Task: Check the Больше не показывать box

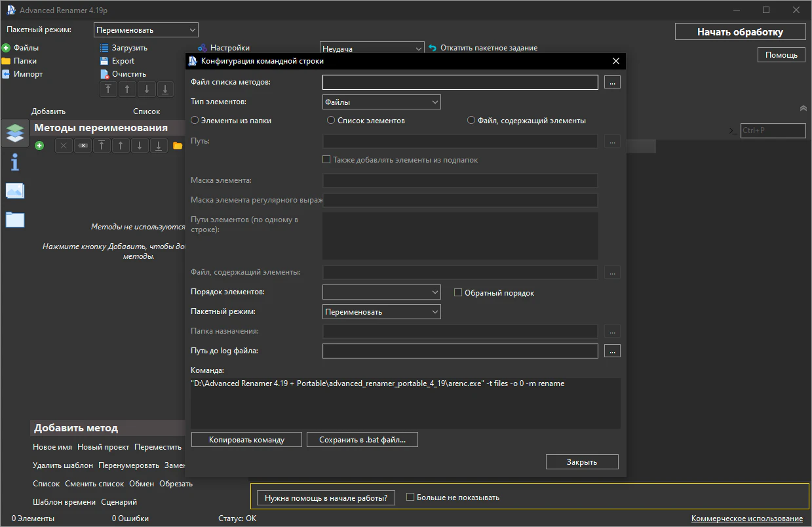Action: click(411, 497)
